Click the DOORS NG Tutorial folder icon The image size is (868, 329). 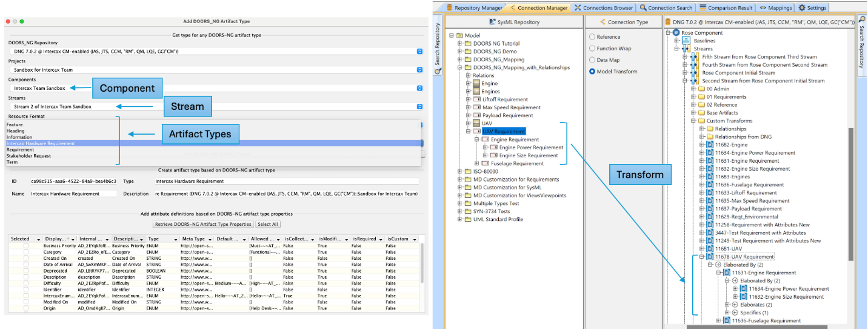[x=468, y=44]
